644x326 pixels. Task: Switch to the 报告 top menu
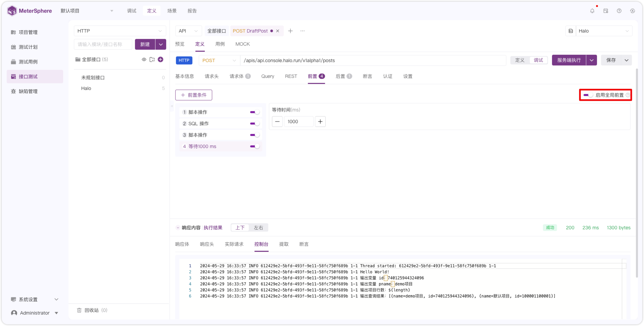click(x=192, y=11)
